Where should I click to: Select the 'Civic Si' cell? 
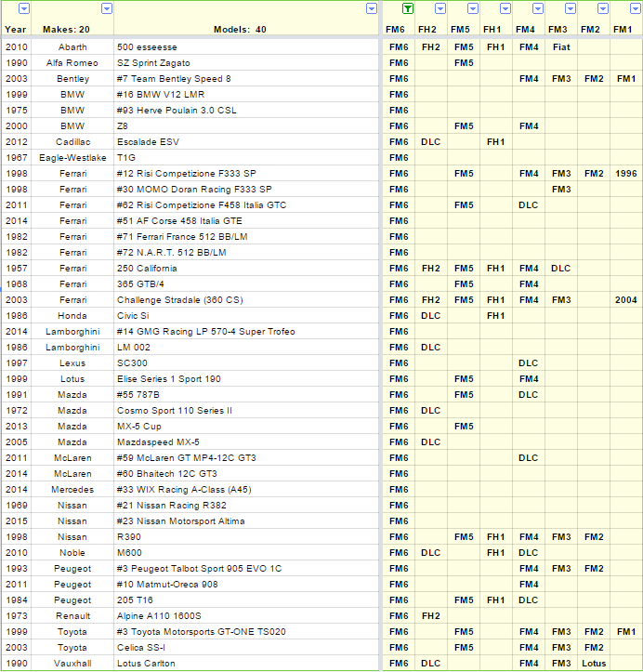point(246,316)
